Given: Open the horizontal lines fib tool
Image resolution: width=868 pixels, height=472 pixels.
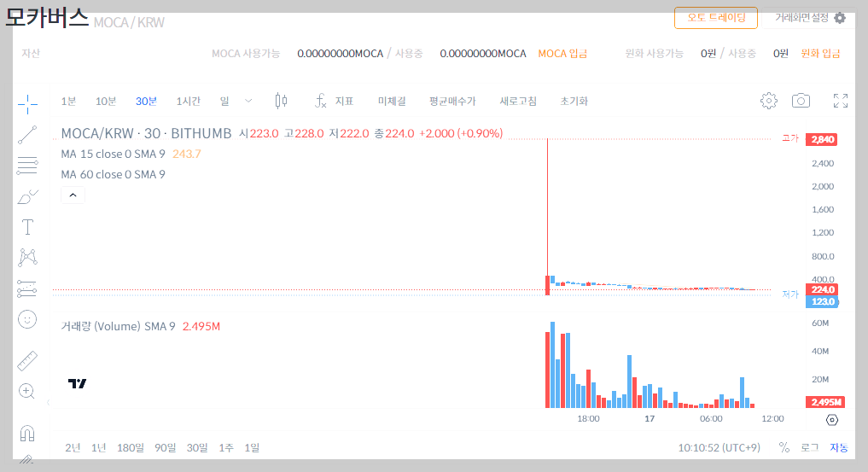Looking at the screenshot, I should click(27, 166).
